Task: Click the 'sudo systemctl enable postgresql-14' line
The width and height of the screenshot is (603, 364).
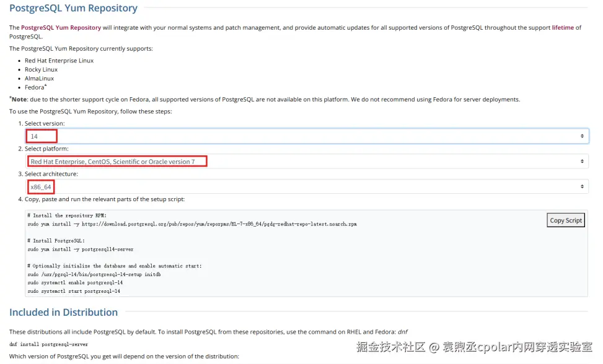Action: 75,283
